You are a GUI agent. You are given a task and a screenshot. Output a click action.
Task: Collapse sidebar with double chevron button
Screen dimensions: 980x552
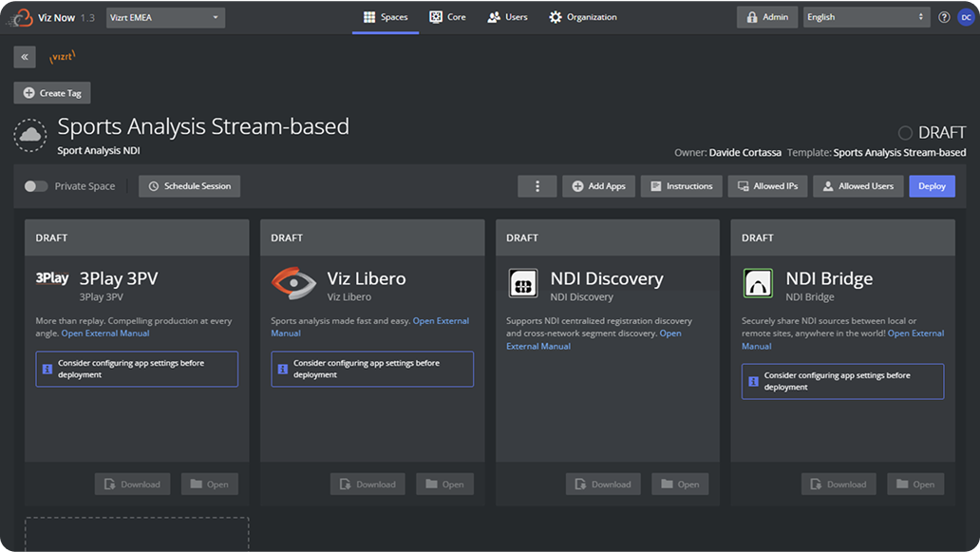25,57
